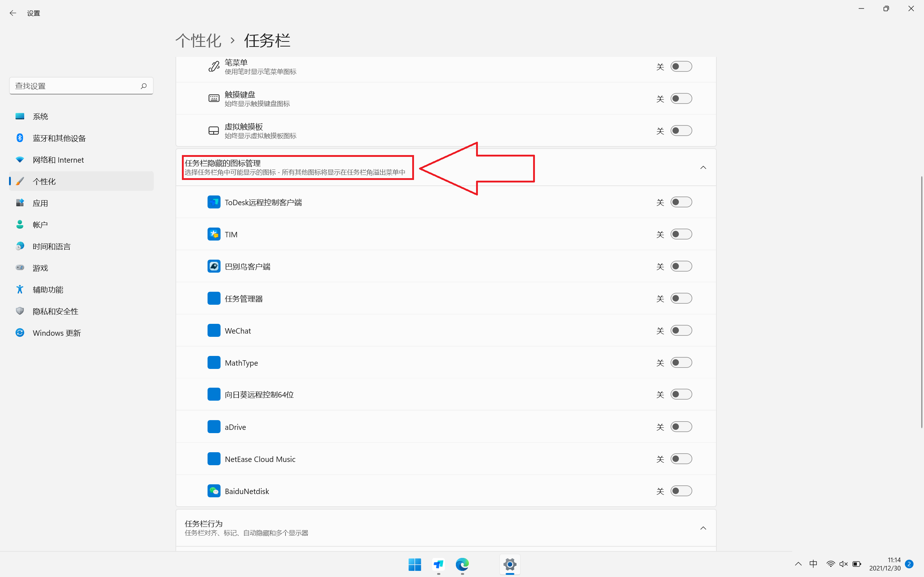Go to Windows 更新 in the sidebar
The width and height of the screenshot is (924, 577).
click(x=57, y=333)
